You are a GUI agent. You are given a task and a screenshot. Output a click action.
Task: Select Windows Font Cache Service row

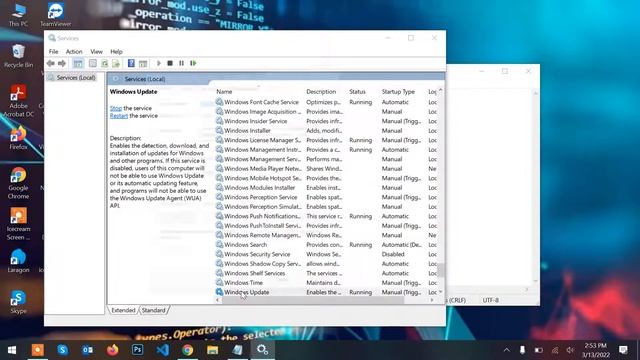tap(327, 102)
